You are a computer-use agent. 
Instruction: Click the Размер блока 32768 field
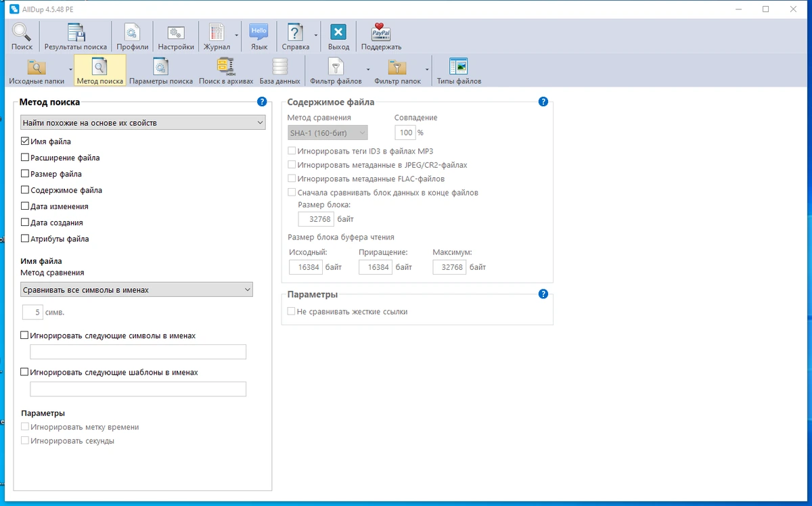point(316,219)
